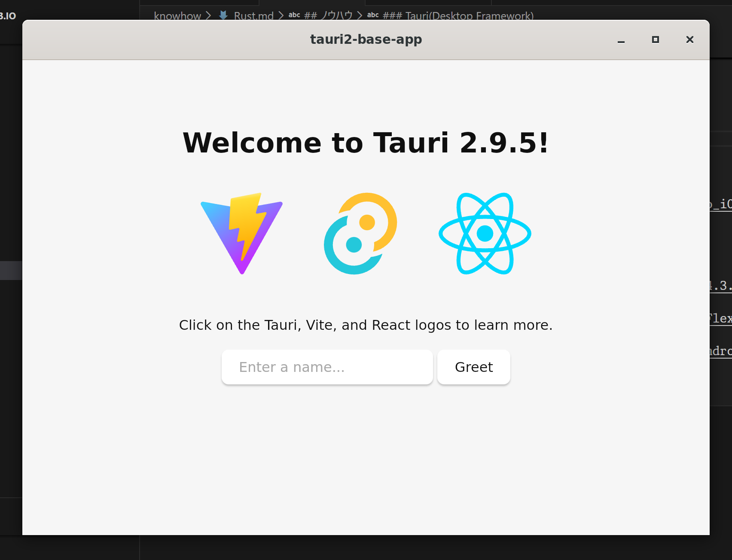Open the Rust.md breadcrumb dropdown
Image resolution: width=732 pixels, height=560 pixels.
click(253, 16)
